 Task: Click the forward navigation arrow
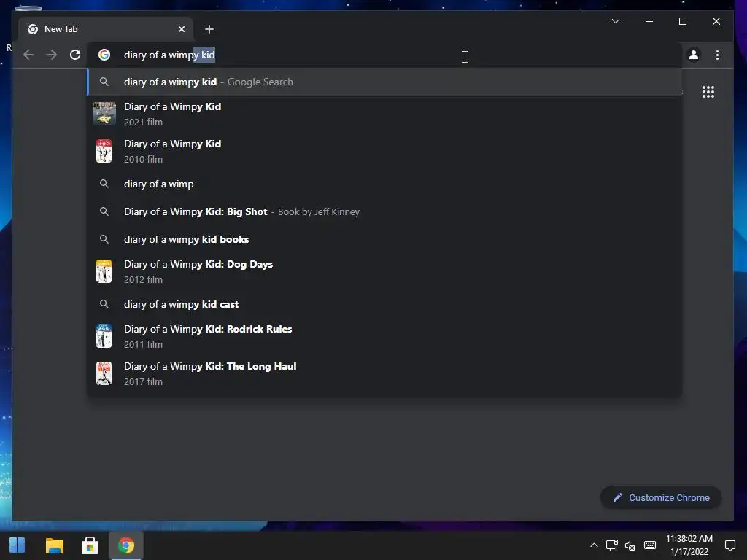pos(52,55)
